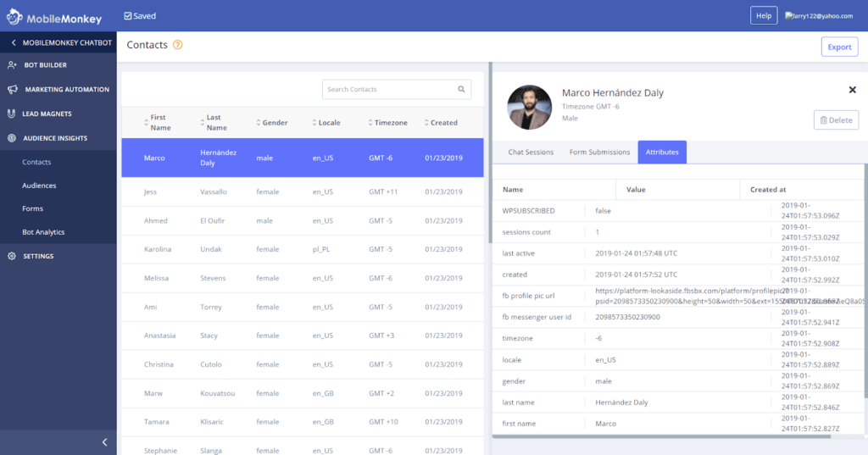Screen dimensions: 868x455
Task: Click the Settings gear icon
Action: [x=12, y=256]
